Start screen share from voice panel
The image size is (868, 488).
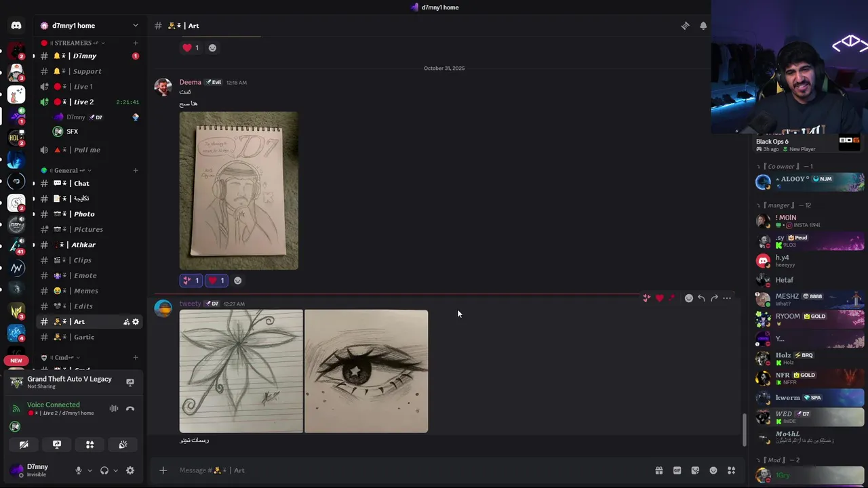tap(57, 445)
